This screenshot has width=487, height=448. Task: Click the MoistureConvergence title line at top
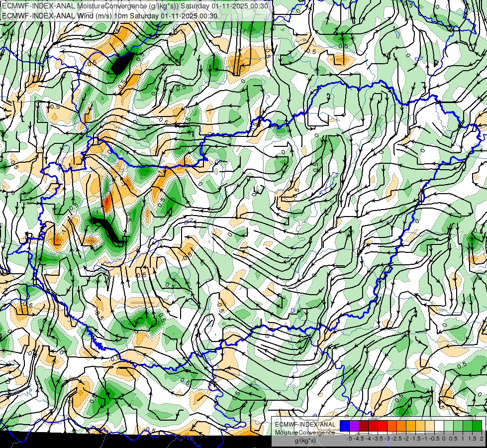(x=135, y=6)
